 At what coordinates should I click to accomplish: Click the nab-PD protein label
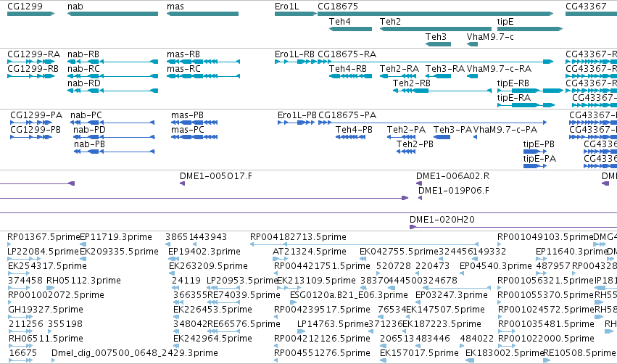[x=89, y=130]
